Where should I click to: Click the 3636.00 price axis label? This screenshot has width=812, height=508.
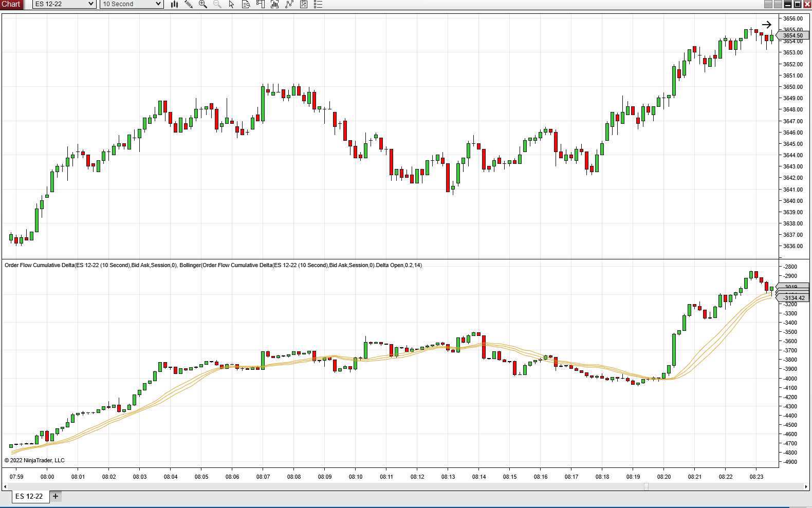pyautogui.click(x=793, y=246)
